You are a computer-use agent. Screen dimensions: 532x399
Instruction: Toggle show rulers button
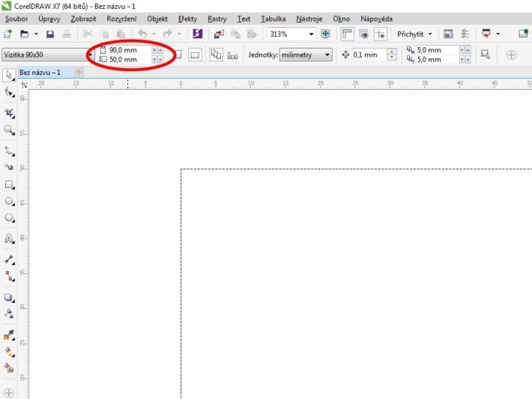tap(347, 34)
